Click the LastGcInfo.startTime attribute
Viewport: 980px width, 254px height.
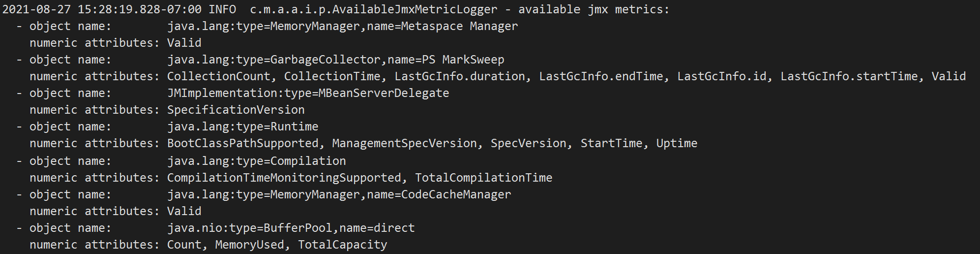(849, 76)
